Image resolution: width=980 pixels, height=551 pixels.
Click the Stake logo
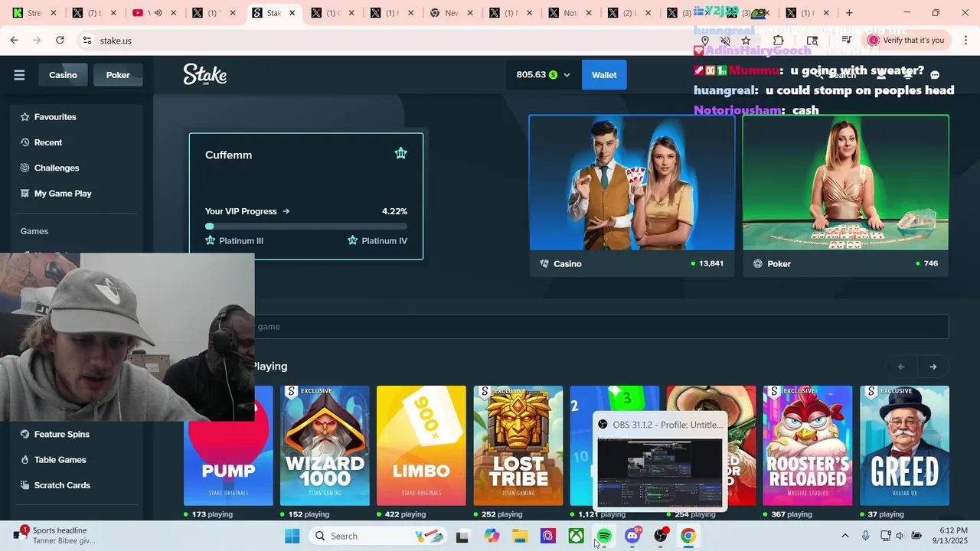tap(205, 74)
